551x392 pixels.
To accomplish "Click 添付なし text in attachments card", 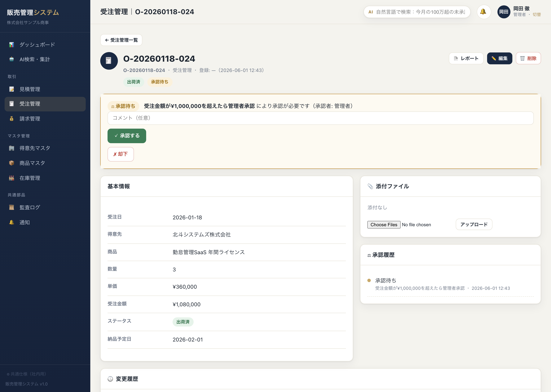I will 377,208.
